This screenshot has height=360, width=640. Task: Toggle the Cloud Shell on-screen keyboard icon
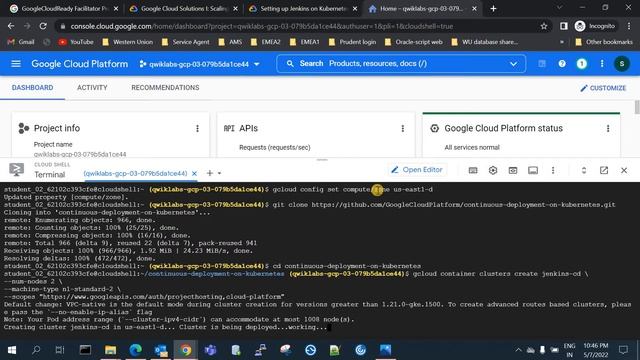coord(473,170)
